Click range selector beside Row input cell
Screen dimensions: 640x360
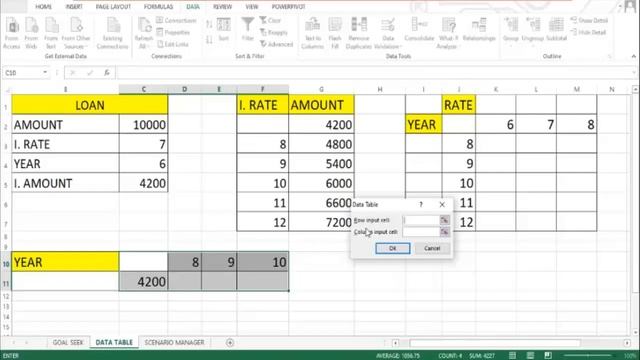click(x=444, y=220)
